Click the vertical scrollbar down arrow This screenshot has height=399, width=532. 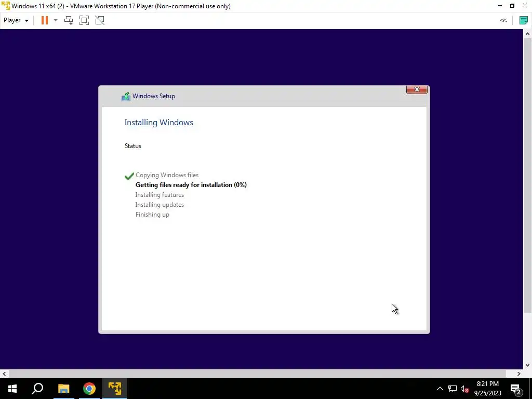(x=528, y=365)
